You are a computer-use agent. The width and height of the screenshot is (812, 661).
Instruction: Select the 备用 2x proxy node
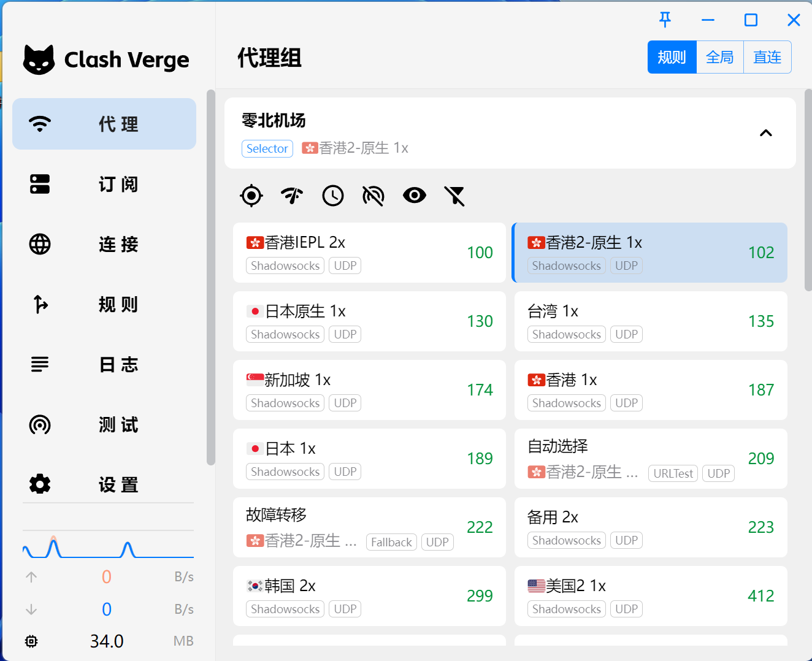click(651, 527)
